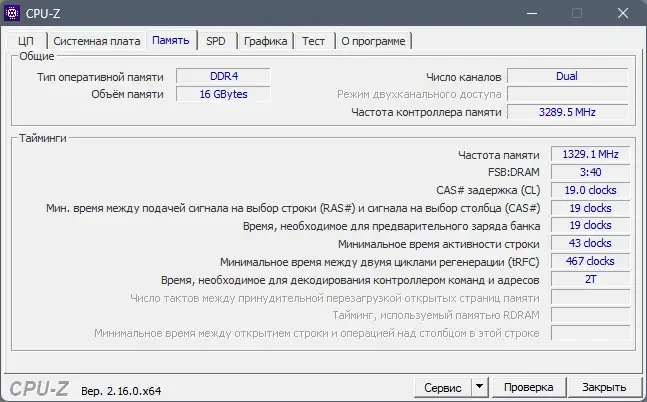Open the ЦП tab
The width and height of the screenshot is (647, 402).
coord(26,41)
